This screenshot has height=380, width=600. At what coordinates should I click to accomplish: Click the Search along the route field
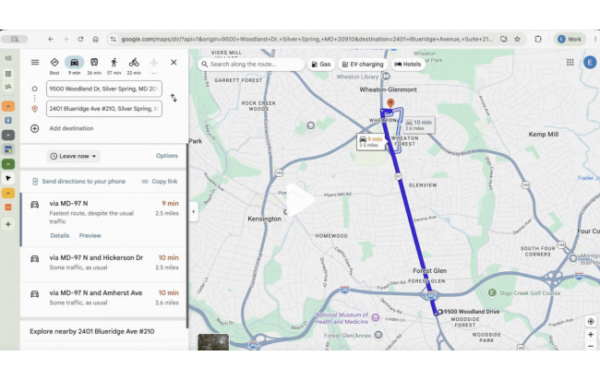coord(251,64)
